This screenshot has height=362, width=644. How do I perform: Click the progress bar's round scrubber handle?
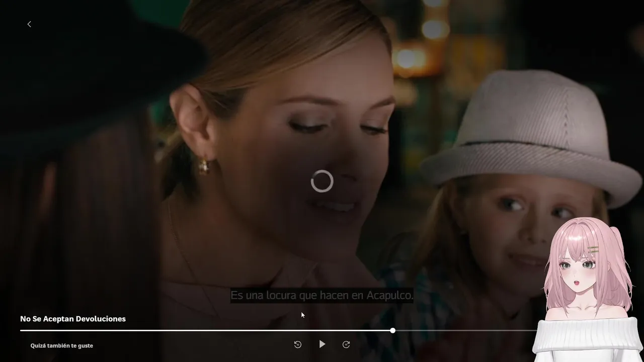click(x=392, y=330)
